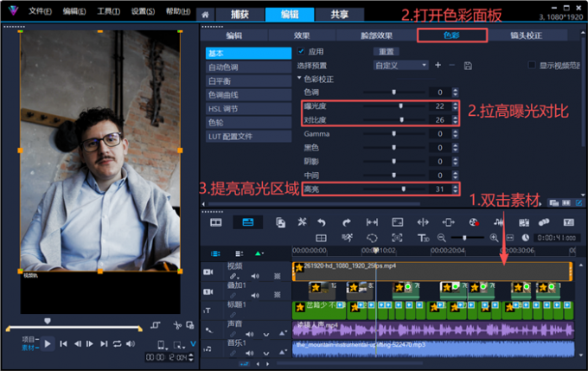Click the home icon tab
Viewport: 588px width, 371px height.
tap(205, 15)
